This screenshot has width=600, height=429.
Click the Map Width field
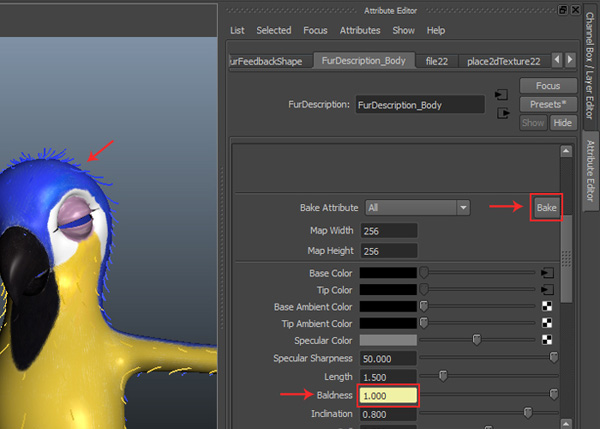point(388,231)
